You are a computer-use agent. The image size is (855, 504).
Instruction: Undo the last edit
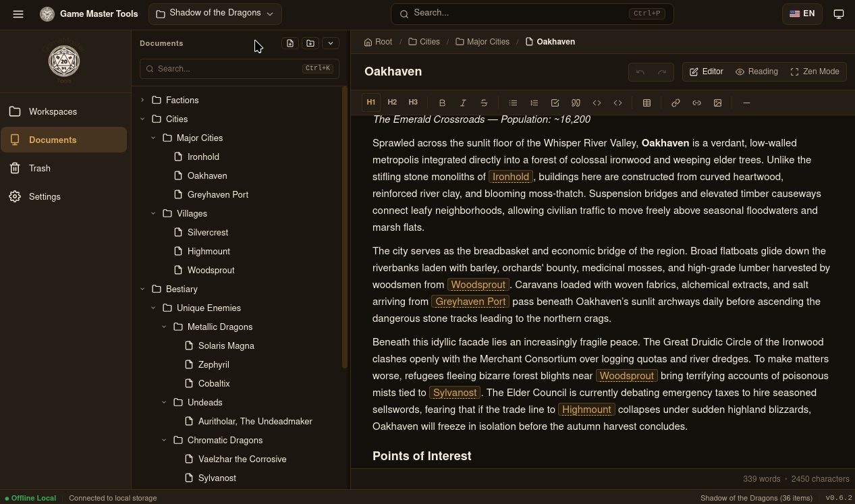640,72
